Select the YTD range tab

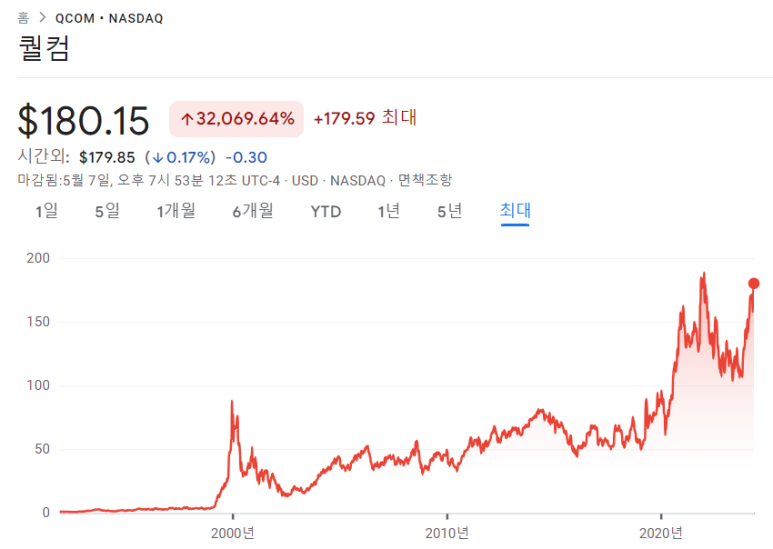(325, 212)
